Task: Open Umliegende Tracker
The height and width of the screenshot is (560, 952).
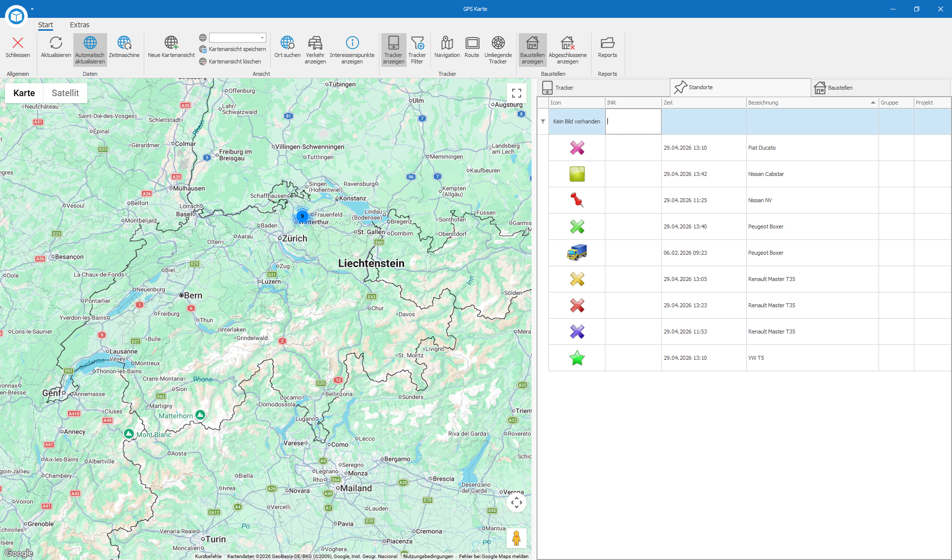Action: (498, 50)
